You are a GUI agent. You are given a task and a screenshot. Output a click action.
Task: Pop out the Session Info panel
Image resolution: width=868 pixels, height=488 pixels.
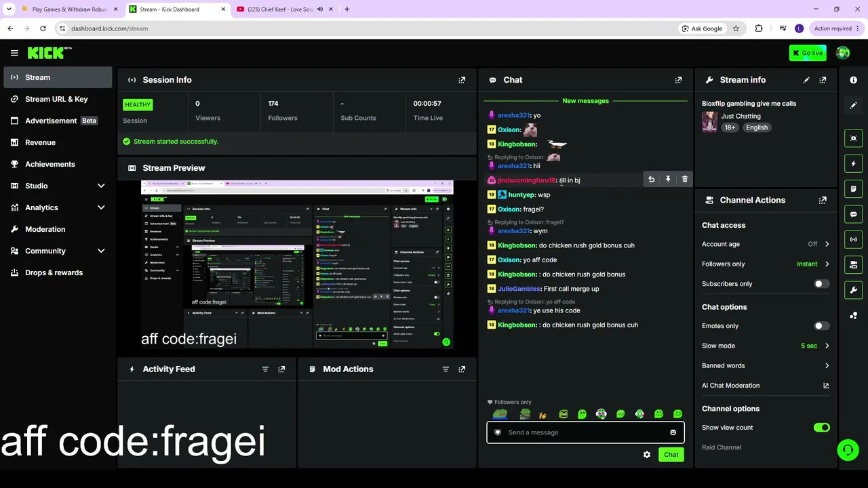click(x=462, y=80)
